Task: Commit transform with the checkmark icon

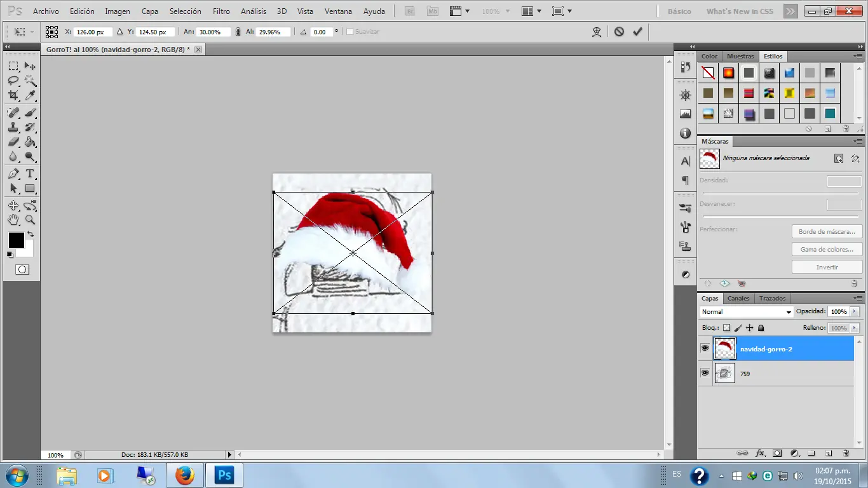Action: pyautogui.click(x=637, y=31)
